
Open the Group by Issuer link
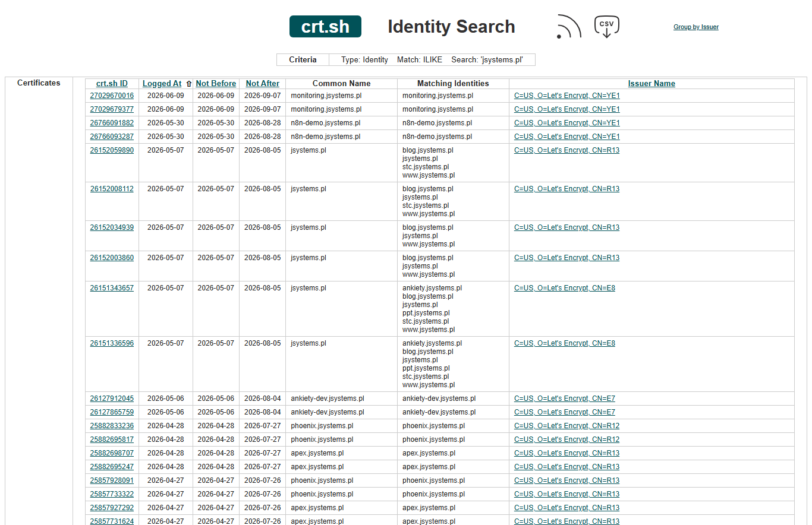tap(695, 27)
